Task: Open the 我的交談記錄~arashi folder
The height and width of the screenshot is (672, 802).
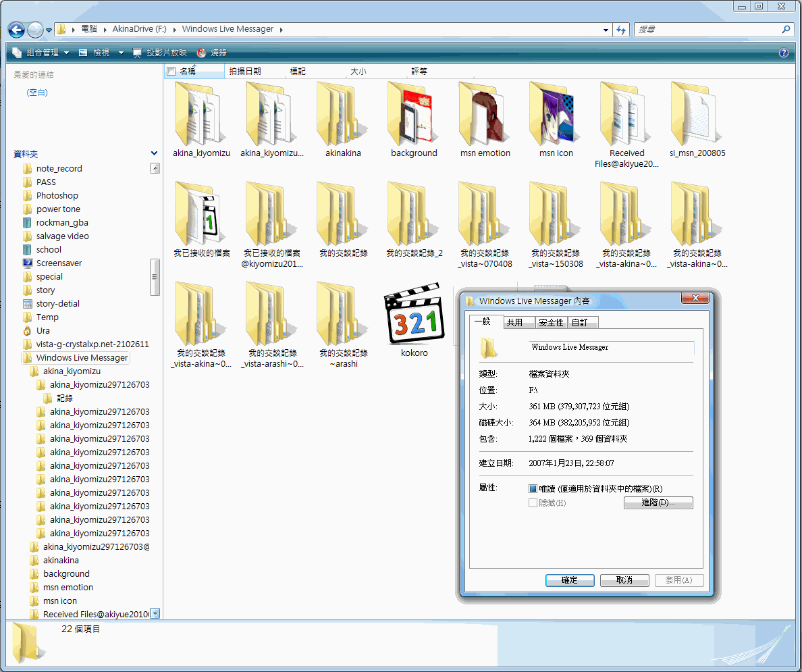Action: pos(343,314)
